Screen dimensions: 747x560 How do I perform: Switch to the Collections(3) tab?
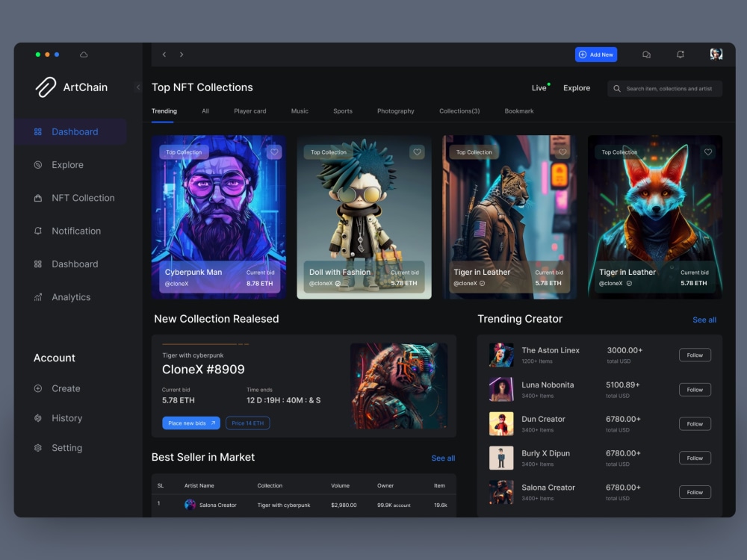coord(459,111)
